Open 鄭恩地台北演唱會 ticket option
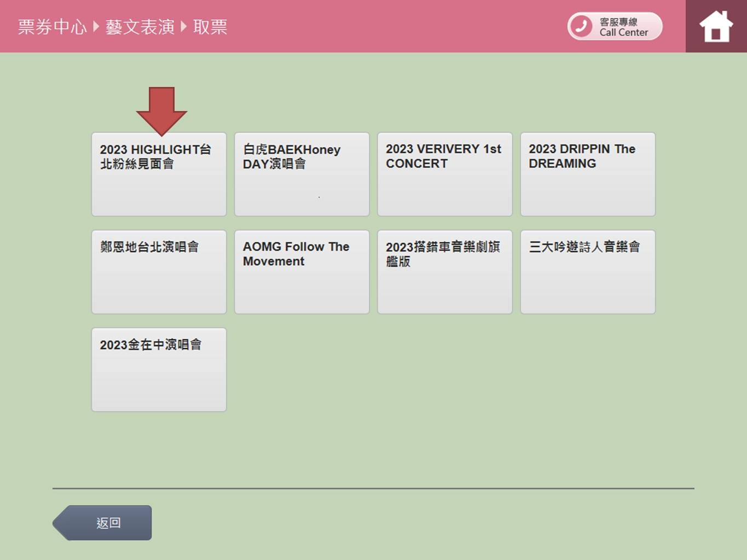This screenshot has width=747, height=560. tap(159, 272)
